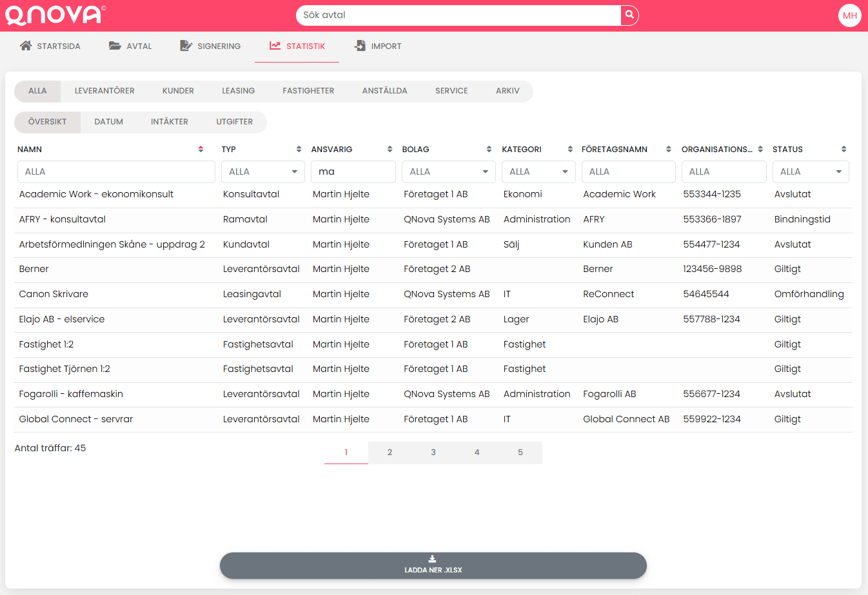Image resolution: width=868 pixels, height=595 pixels.
Task: Click the 'Leasingavtal' type cell
Action: 252,295
